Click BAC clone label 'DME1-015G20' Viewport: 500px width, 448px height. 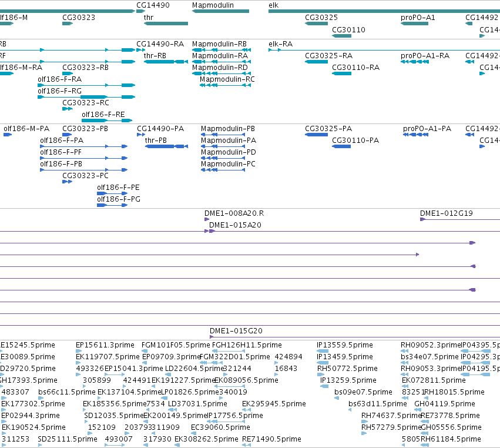[x=236, y=331]
